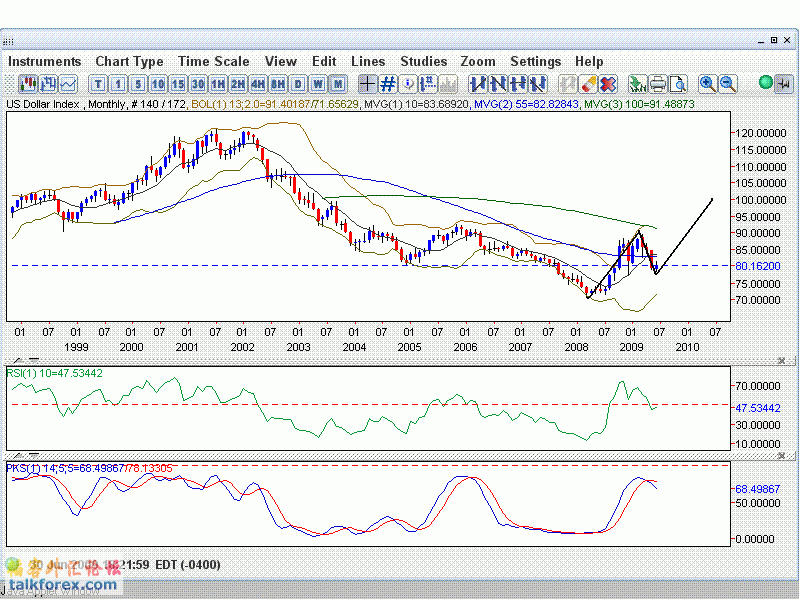The width and height of the screenshot is (800, 600).
Task: Select the weekly (W) time scale button
Action: 318,84
